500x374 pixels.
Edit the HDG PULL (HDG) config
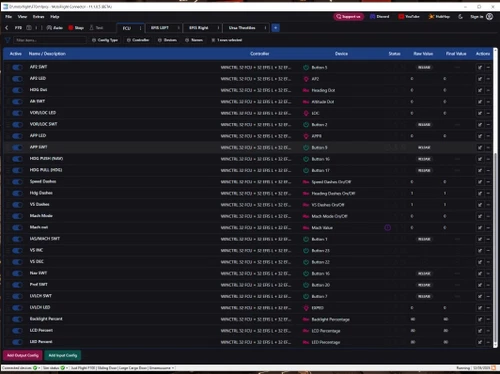tap(480, 170)
